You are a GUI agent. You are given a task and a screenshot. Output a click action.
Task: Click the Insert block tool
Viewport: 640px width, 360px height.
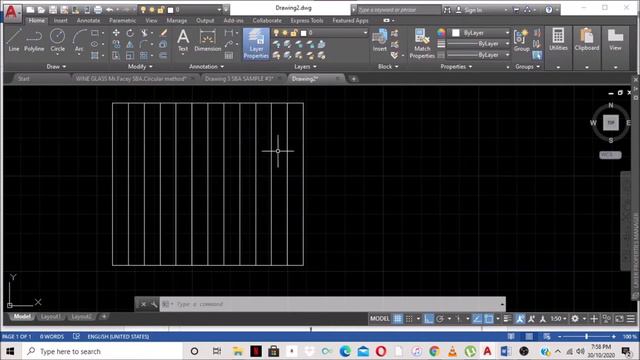380,40
